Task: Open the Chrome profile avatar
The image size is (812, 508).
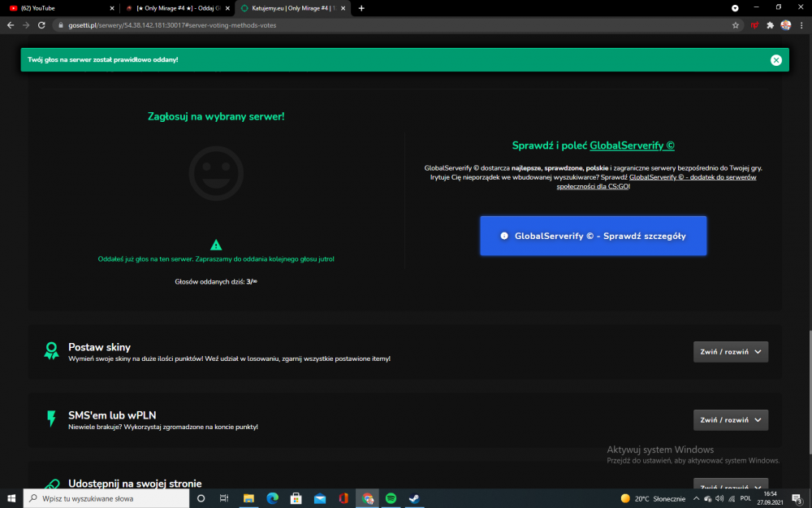Action: point(785,25)
